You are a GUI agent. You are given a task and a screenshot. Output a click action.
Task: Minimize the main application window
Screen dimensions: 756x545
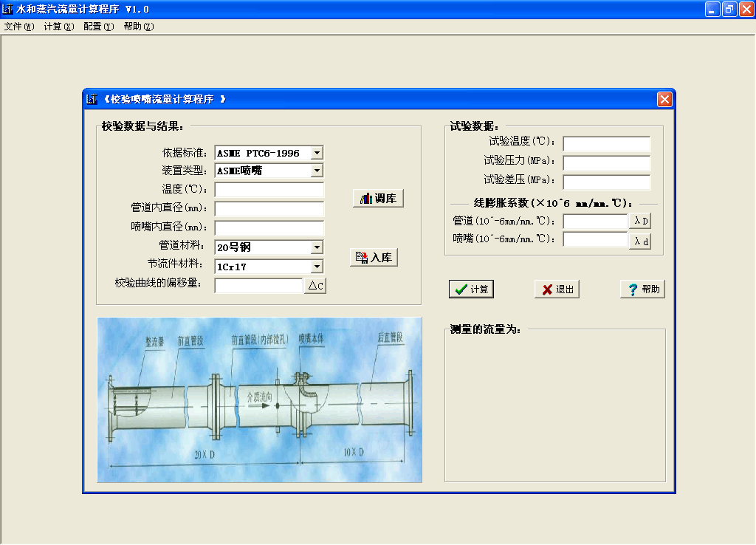click(712, 9)
